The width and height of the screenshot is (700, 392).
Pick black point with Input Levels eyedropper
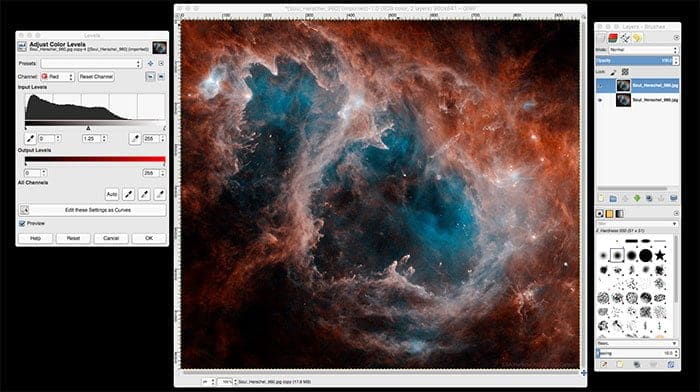30,138
